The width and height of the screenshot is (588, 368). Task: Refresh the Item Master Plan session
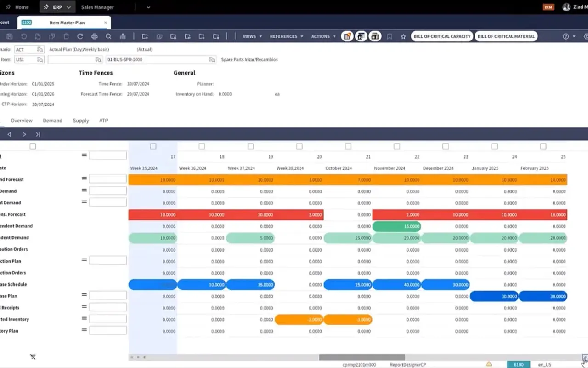[80, 36]
